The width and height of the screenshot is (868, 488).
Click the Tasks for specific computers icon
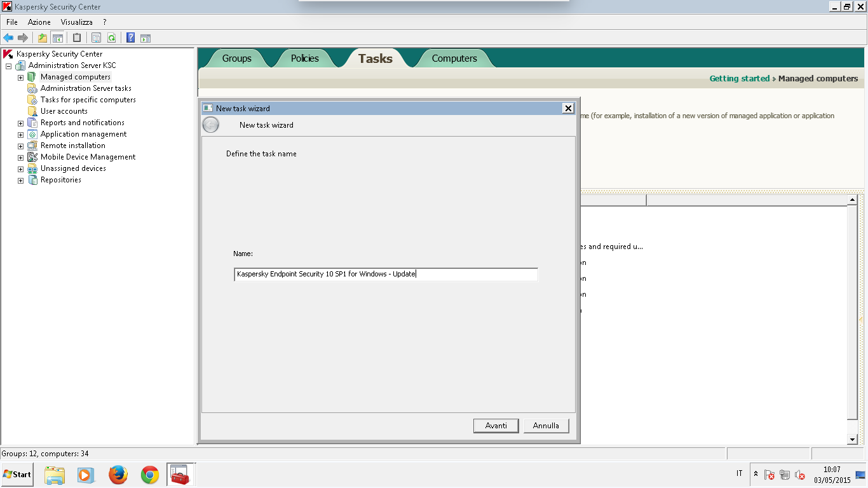tap(32, 100)
